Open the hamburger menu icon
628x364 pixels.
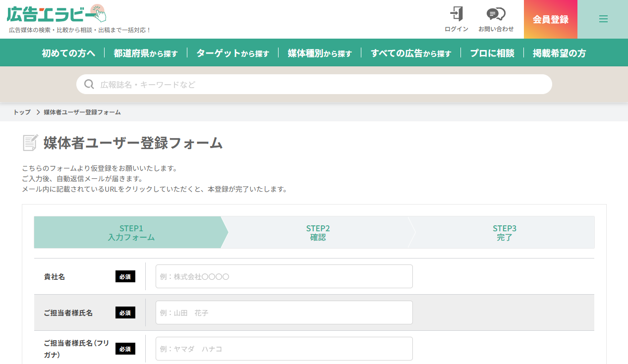(603, 19)
